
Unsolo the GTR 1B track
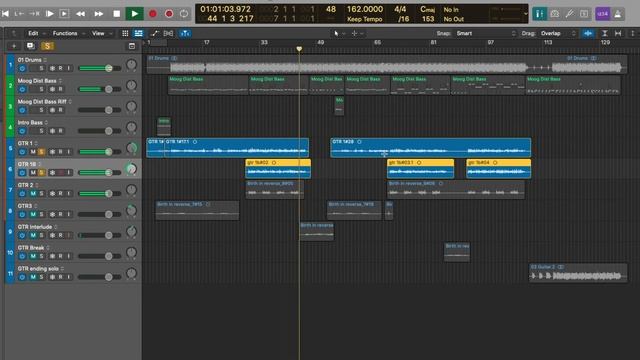coord(41,173)
